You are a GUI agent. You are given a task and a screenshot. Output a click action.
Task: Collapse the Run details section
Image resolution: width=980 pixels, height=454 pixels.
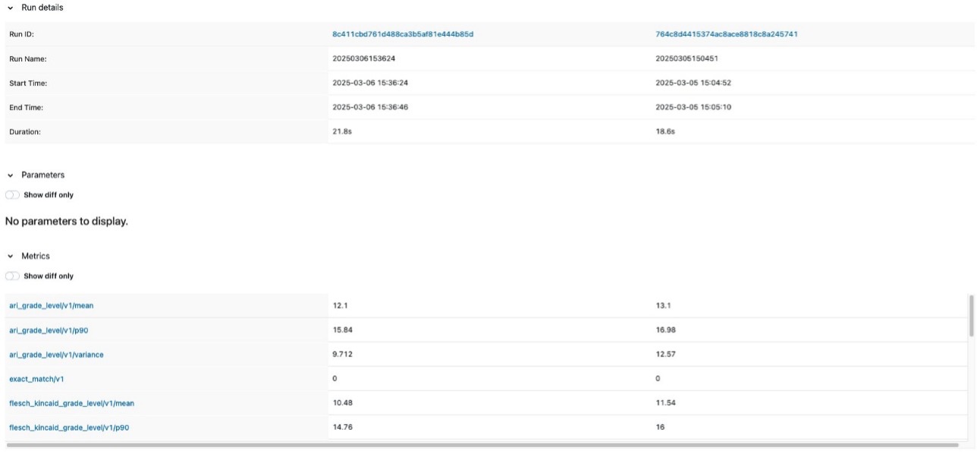[x=11, y=8]
